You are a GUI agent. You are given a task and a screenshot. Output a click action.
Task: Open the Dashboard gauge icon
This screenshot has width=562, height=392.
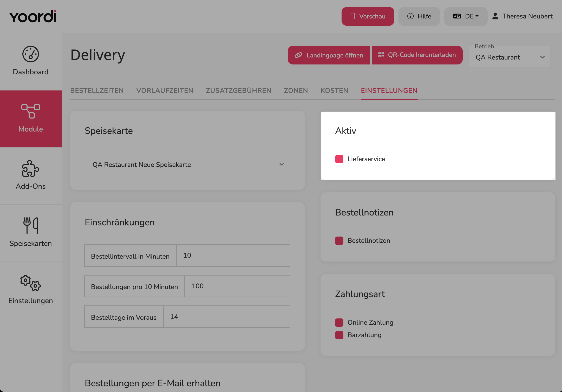click(31, 54)
